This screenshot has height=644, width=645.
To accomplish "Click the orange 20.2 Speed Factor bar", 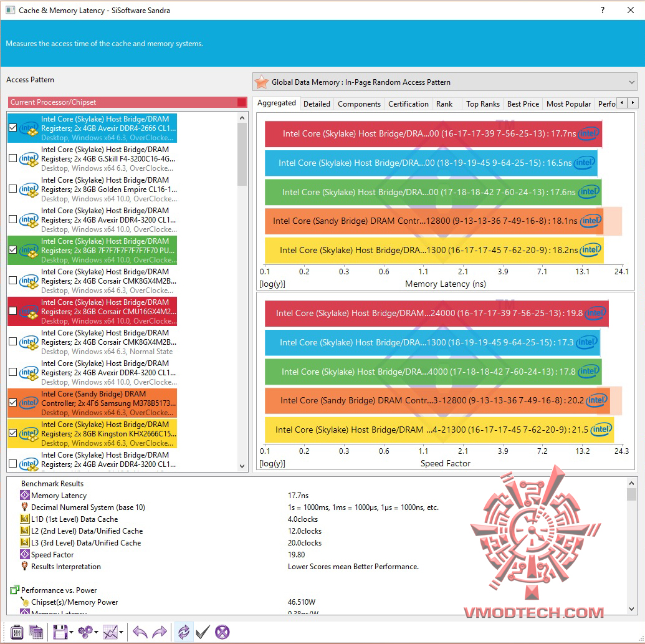I will tap(437, 400).
